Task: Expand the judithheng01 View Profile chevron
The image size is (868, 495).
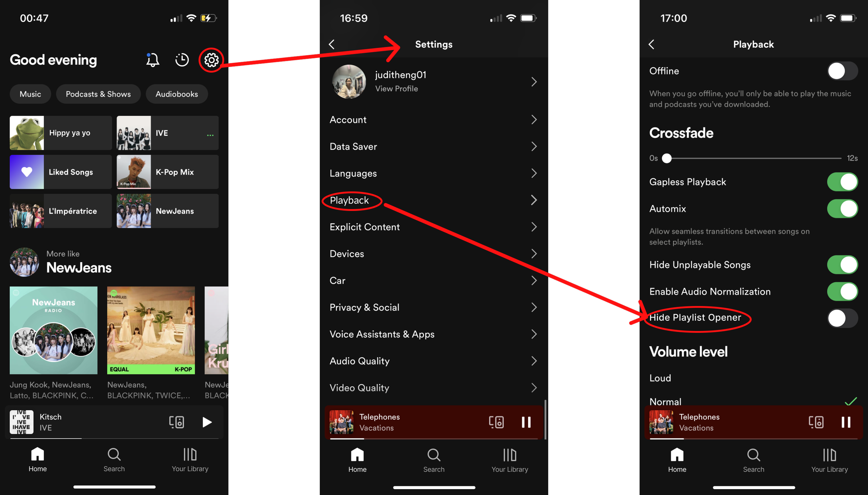Action: tap(534, 82)
